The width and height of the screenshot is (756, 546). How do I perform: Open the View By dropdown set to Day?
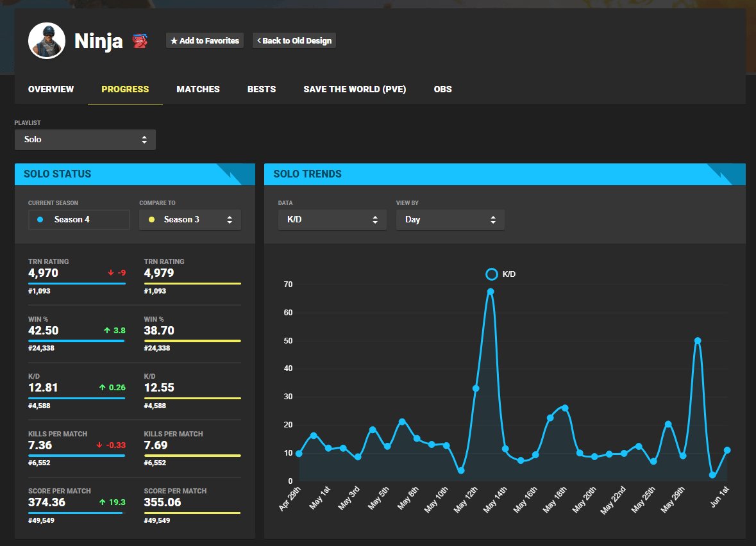coord(450,219)
